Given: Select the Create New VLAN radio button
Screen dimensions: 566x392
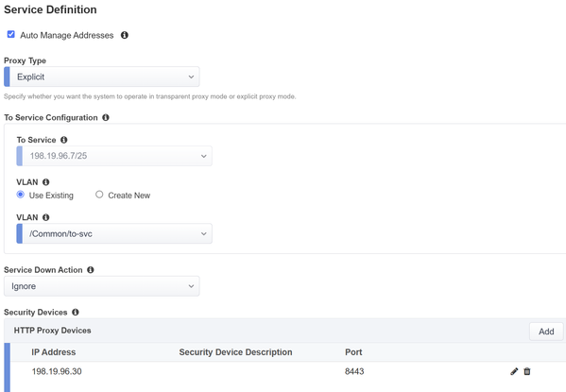Looking at the screenshot, I should 99,195.
